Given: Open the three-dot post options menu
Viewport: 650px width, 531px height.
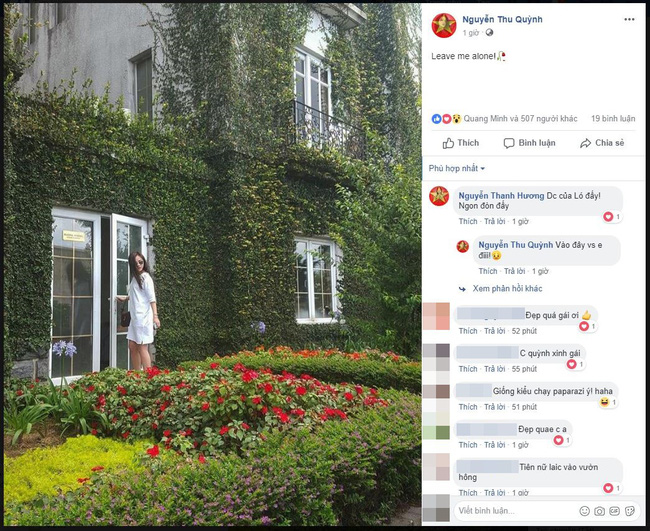Looking at the screenshot, I should click(x=629, y=19).
